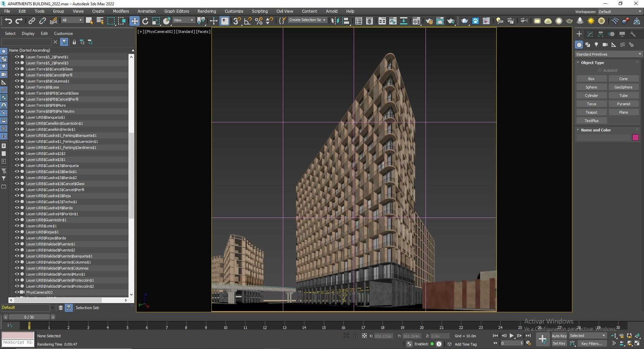Screen dimensions: 644x349
Task: Click the Set Key button
Action: tap(559, 343)
